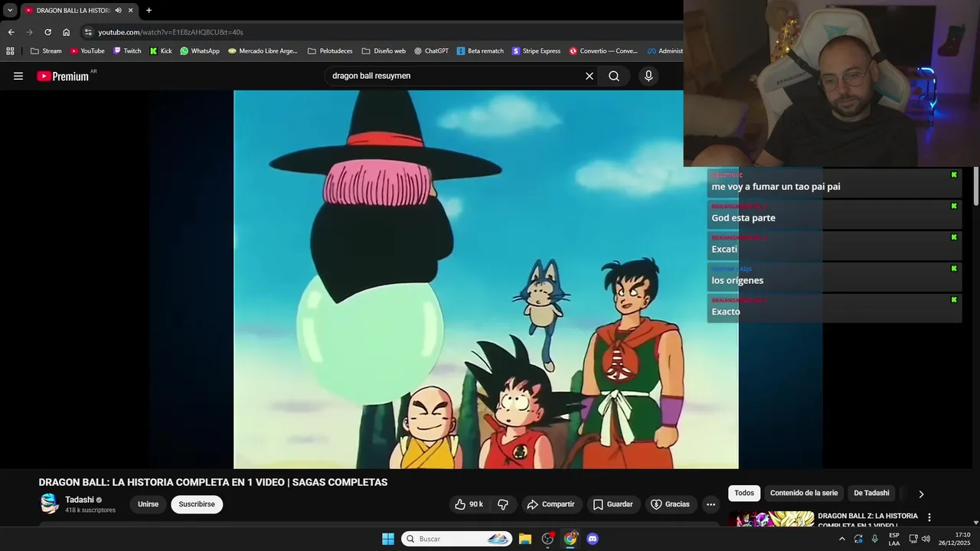Open the Kick bookmark
Image resolution: width=980 pixels, height=551 pixels.
[161, 51]
